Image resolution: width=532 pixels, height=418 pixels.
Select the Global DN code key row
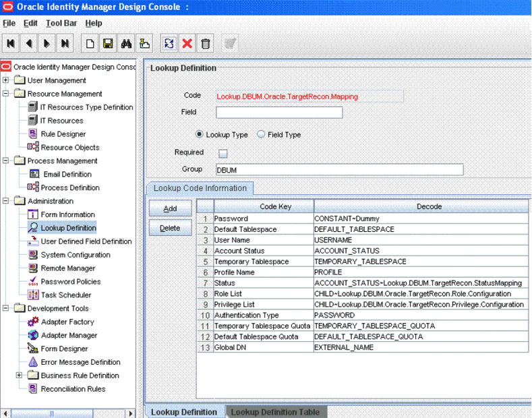264,347
